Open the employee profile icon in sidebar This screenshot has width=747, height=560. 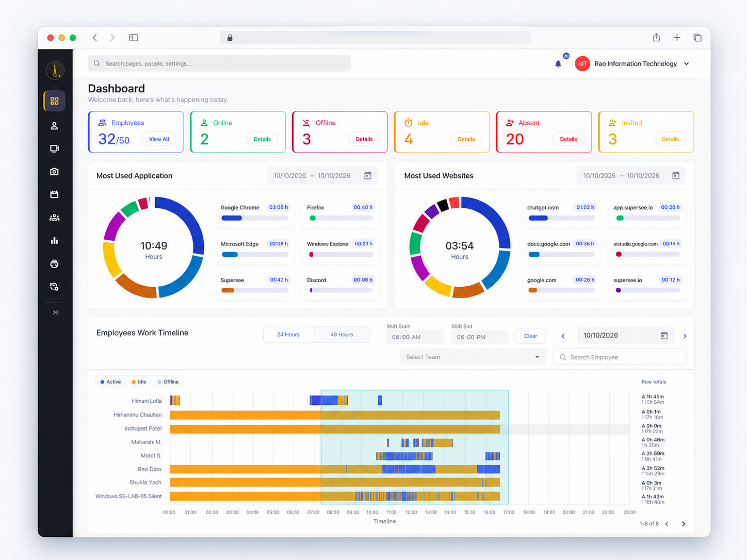tap(54, 126)
